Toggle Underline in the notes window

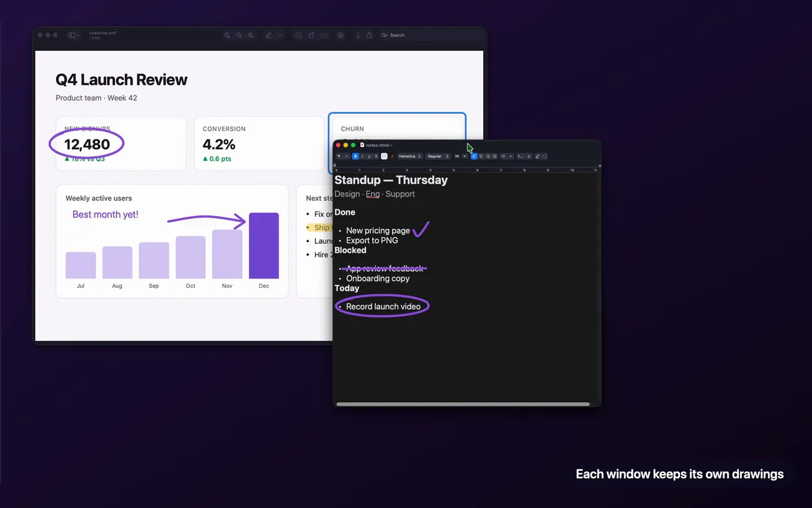[x=369, y=156]
